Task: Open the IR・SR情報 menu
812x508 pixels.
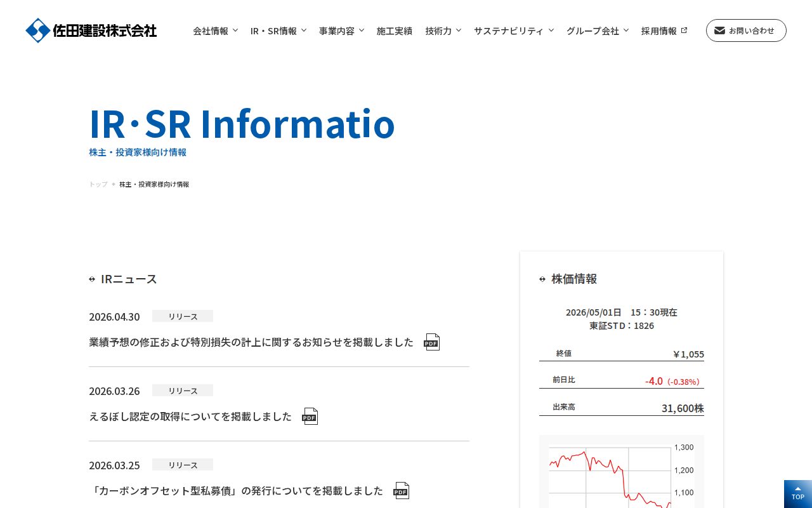Action: (x=273, y=30)
